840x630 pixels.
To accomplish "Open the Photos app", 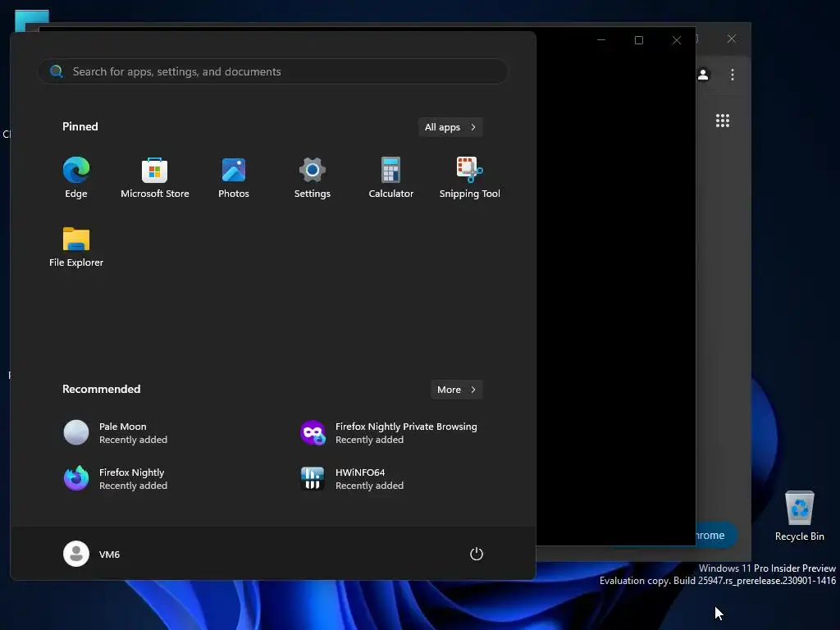I will (234, 177).
